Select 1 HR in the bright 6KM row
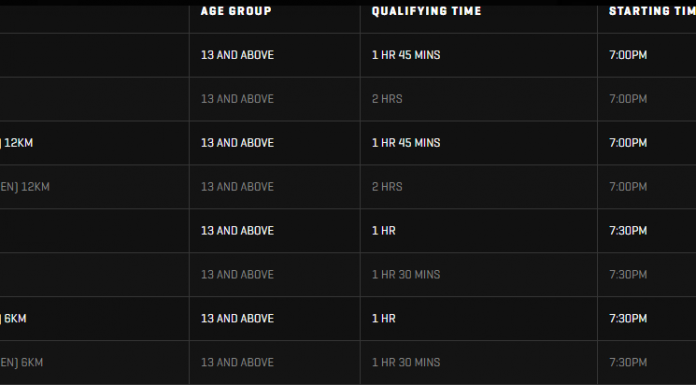This screenshot has height=385, width=696. click(x=384, y=319)
